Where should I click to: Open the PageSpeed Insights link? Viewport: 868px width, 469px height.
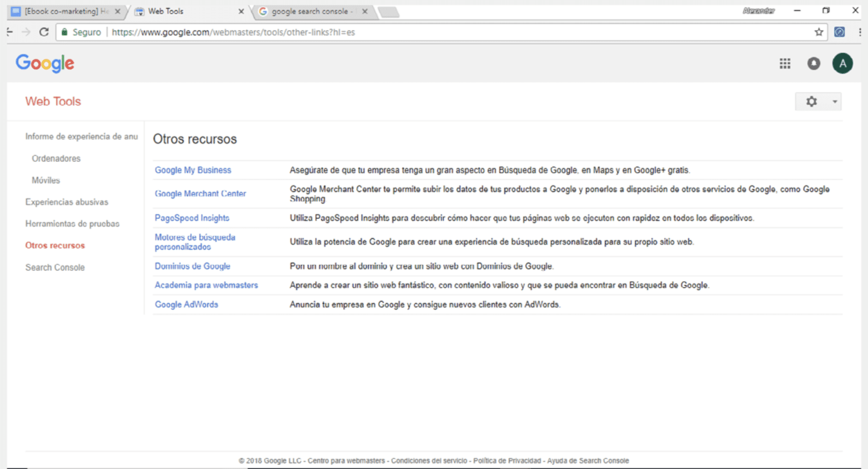click(x=192, y=218)
